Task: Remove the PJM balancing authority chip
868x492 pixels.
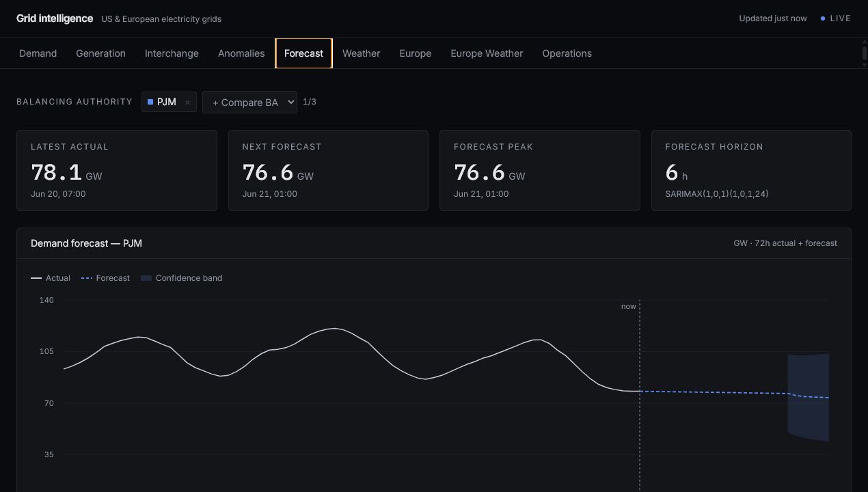Action: coord(187,102)
